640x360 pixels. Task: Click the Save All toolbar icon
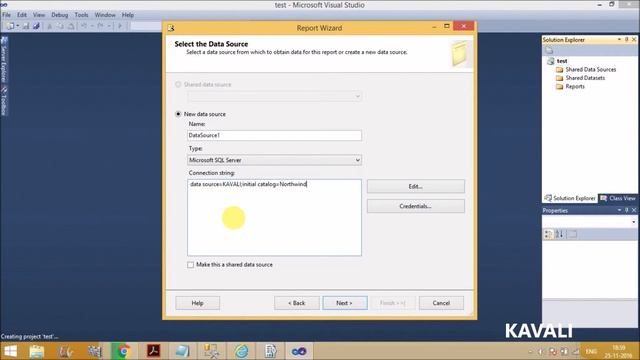tap(36, 26)
